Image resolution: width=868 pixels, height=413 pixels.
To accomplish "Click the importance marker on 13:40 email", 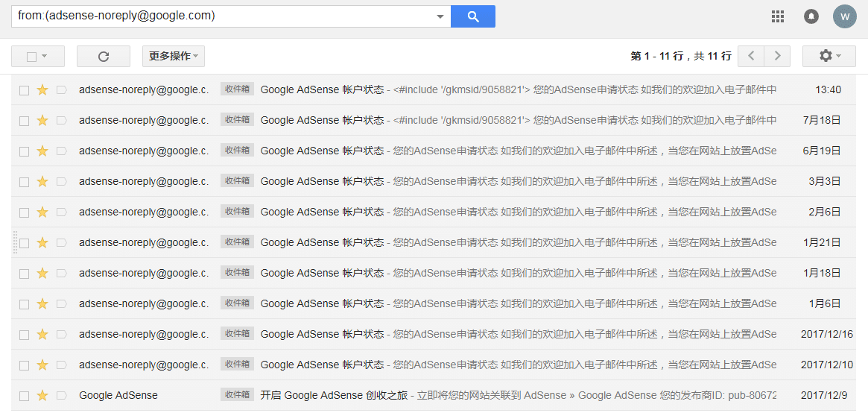I will click(x=61, y=90).
